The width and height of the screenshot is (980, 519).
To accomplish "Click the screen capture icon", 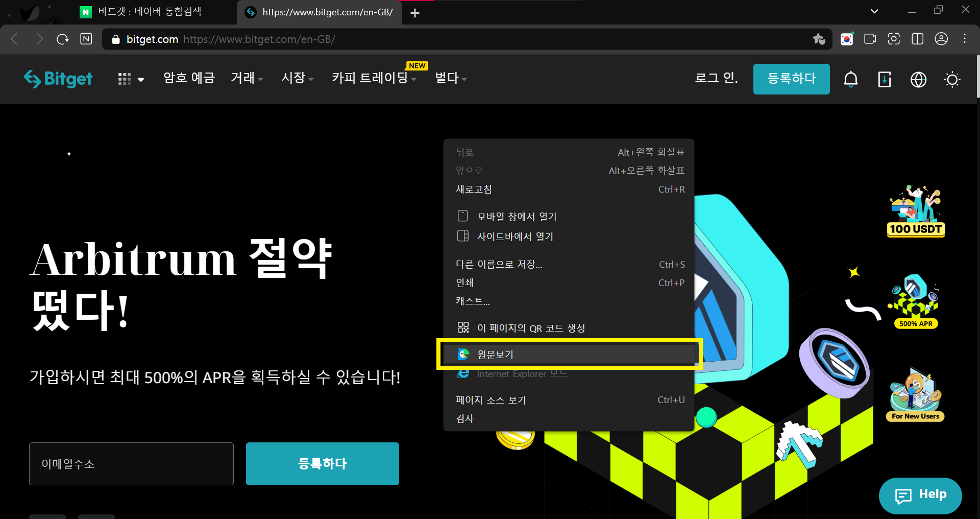I will point(894,39).
